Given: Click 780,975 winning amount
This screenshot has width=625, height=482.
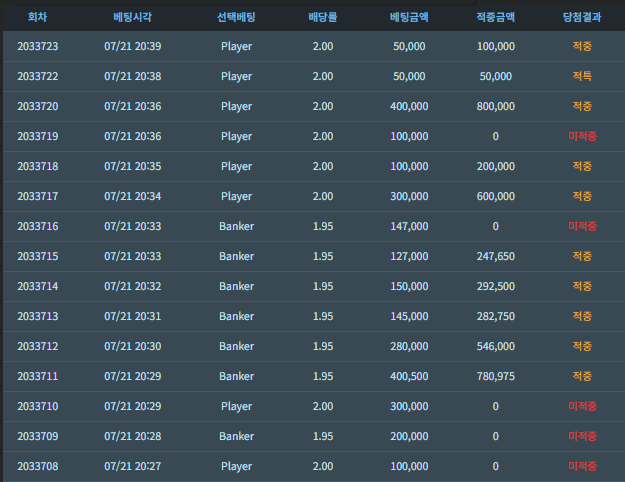Looking at the screenshot, I should (495, 376).
